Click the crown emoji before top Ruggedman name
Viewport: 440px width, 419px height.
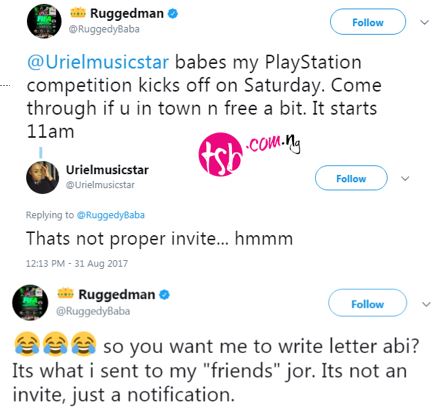[x=78, y=13]
